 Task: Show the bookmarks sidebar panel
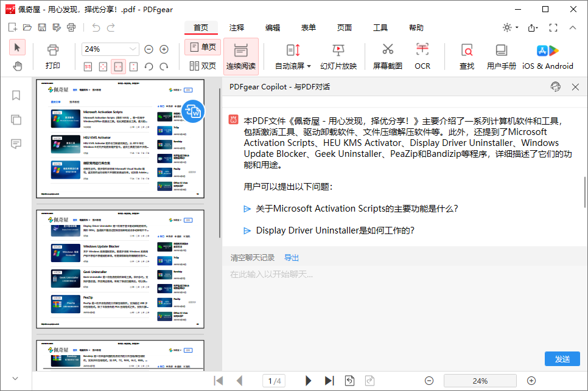16,95
